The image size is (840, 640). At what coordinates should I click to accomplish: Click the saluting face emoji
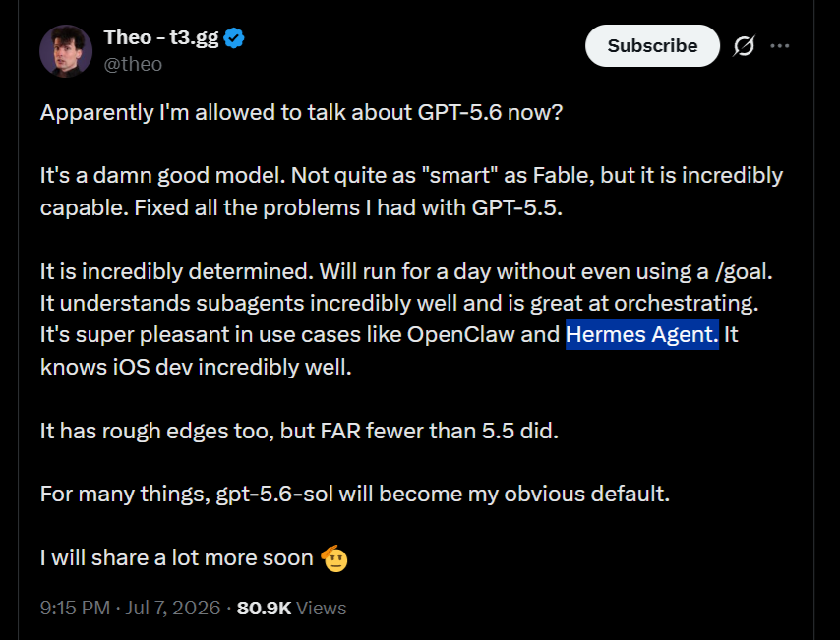(334, 558)
